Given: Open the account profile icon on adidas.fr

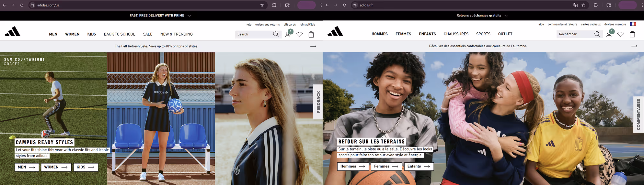Looking at the screenshot, I should [609, 34].
